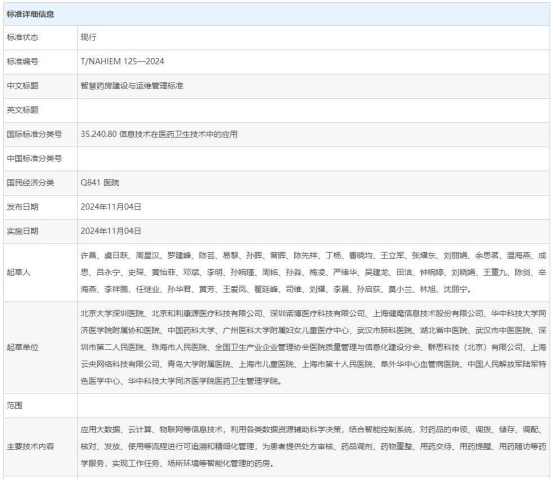
Task: Click the 标准详细信息 header
Action: point(30,14)
